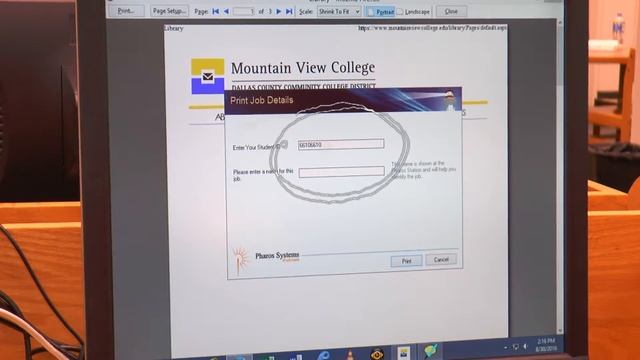The image size is (640, 360).
Task: Click the volume speaker tray icon
Action: (x=525, y=347)
